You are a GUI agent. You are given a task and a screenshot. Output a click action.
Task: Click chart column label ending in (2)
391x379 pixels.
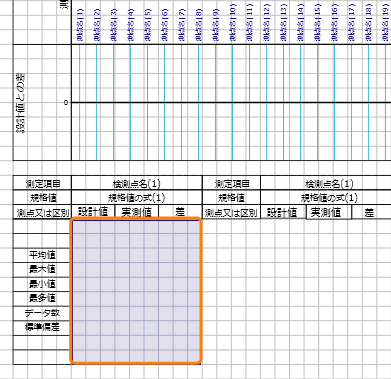97,26
